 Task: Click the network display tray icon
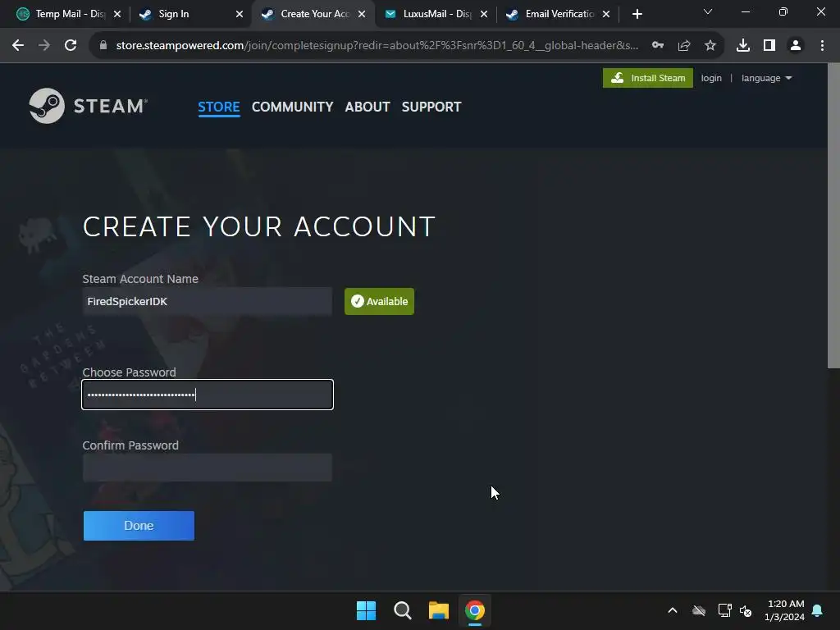tap(724, 610)
